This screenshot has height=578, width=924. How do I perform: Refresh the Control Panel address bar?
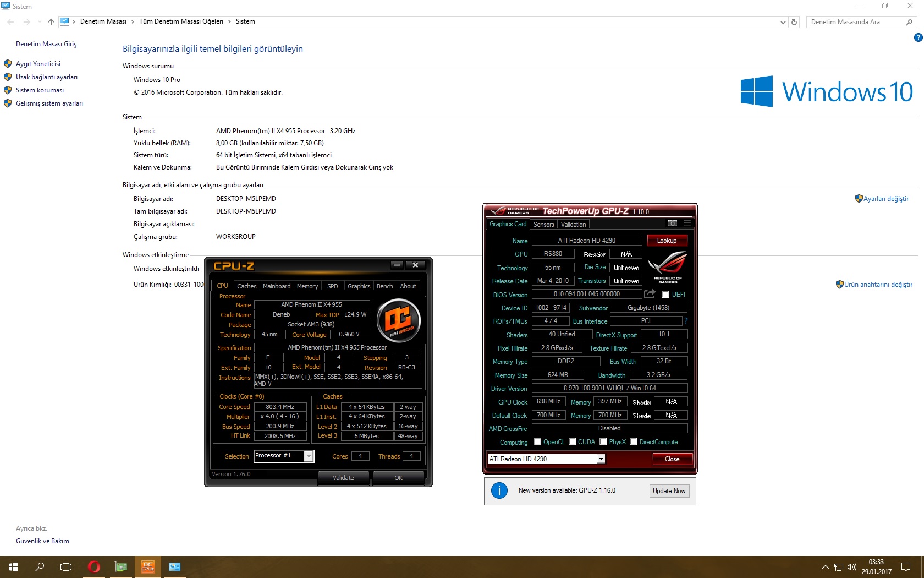(794, 22)
